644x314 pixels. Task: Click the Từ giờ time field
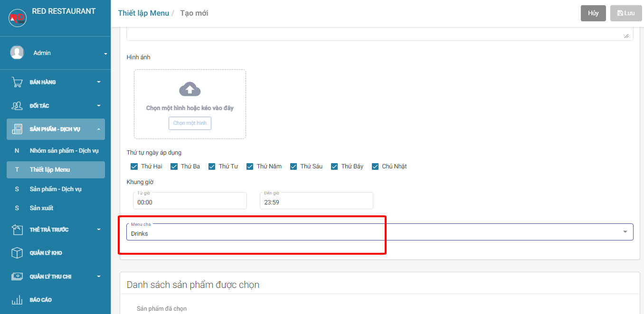[x=190, y=202]
